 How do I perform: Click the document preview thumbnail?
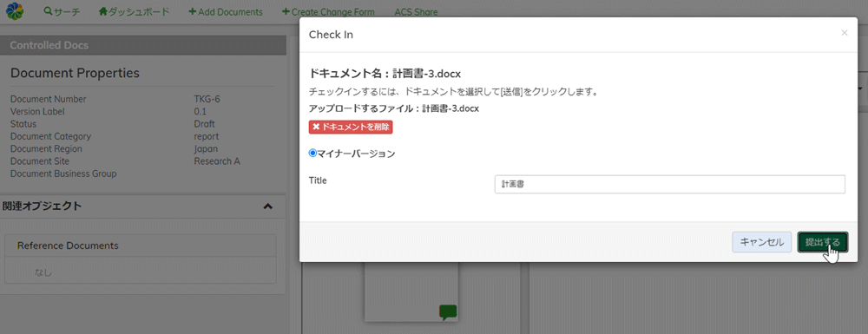[411, 292]
